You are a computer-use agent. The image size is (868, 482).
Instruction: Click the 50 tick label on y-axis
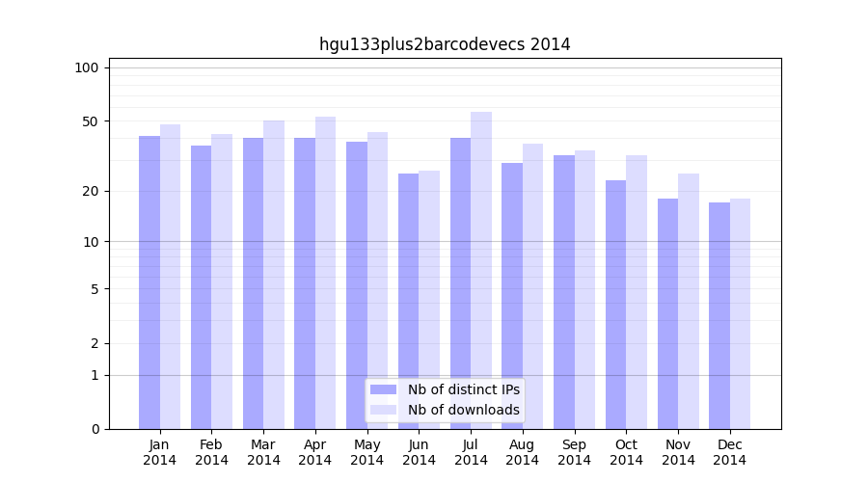(90, 121)
